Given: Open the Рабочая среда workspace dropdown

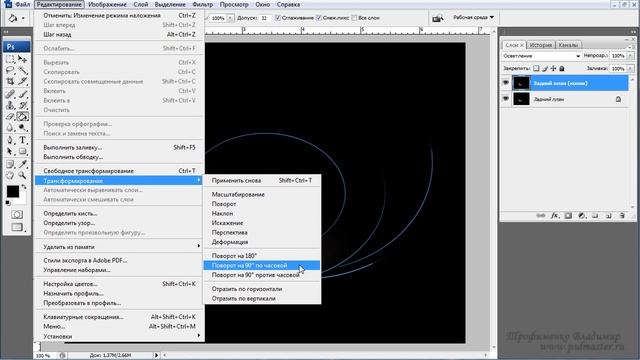Looking at the screenshot, I should 473,18.
